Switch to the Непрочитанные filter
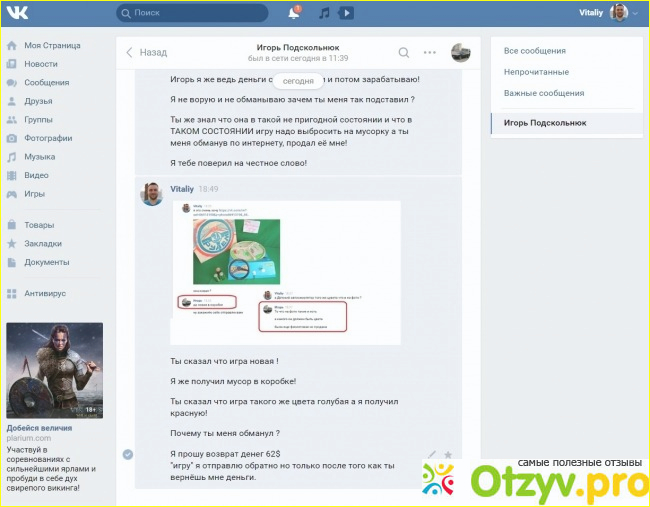Image resolution: width=650 pixels, height=507 pixels. pos(536,72)
